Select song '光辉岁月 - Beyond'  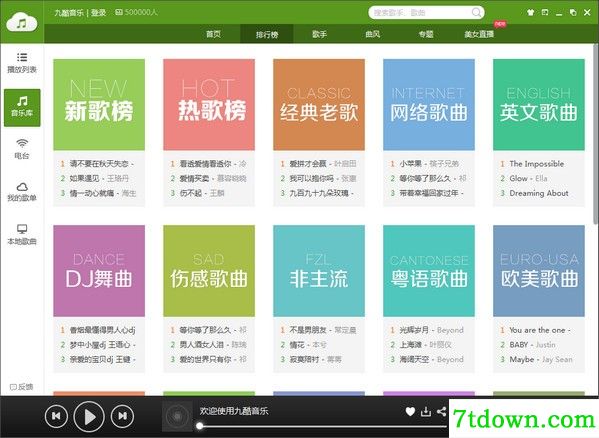click(431, 330)
